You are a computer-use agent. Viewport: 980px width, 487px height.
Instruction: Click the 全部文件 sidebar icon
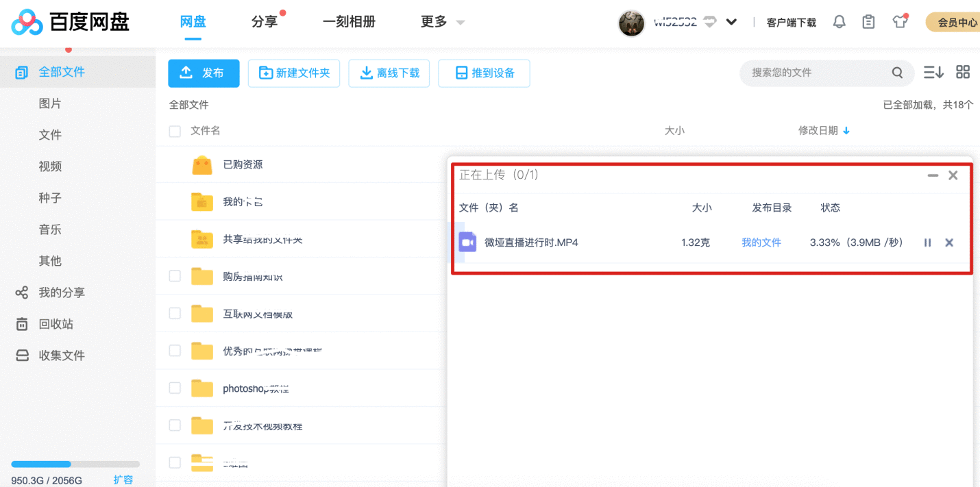(22, 72)
